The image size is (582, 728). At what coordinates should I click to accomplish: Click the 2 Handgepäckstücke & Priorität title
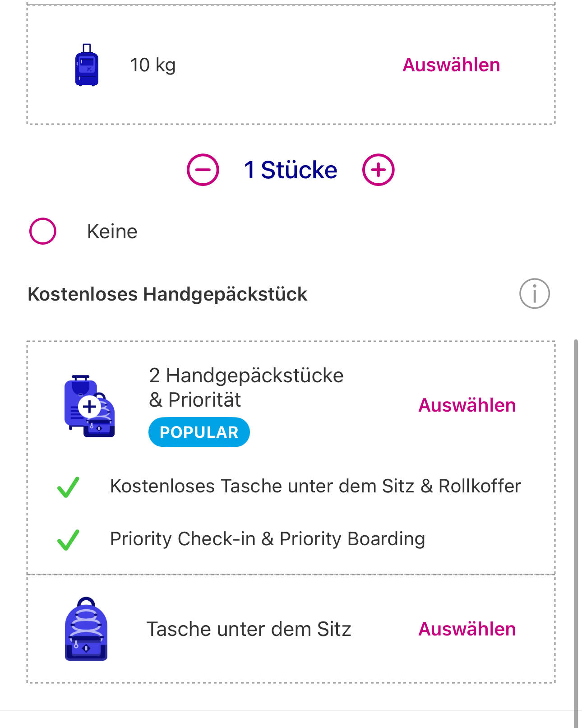246,387
